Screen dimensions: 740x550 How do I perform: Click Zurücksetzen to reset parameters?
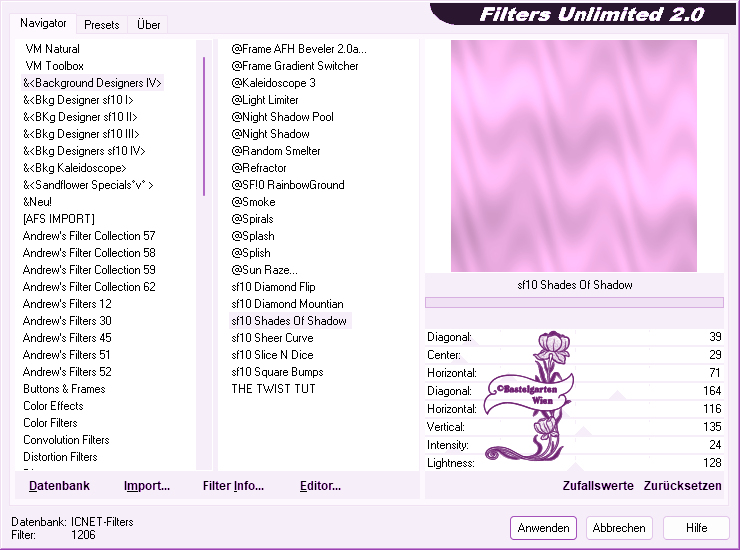click(x=682, y=486)
